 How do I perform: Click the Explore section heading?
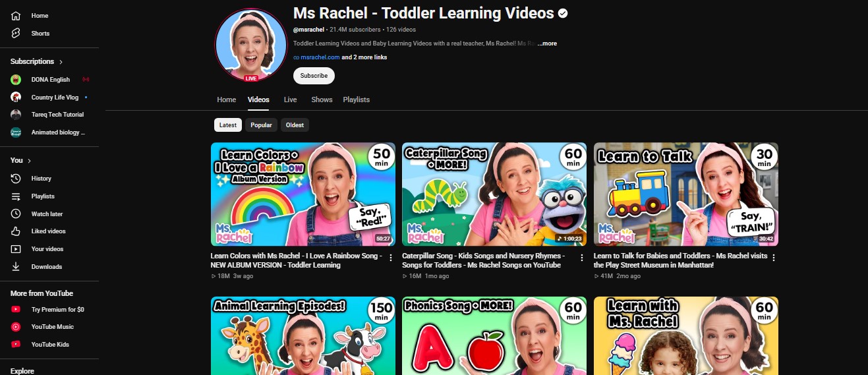coord(22,371)
